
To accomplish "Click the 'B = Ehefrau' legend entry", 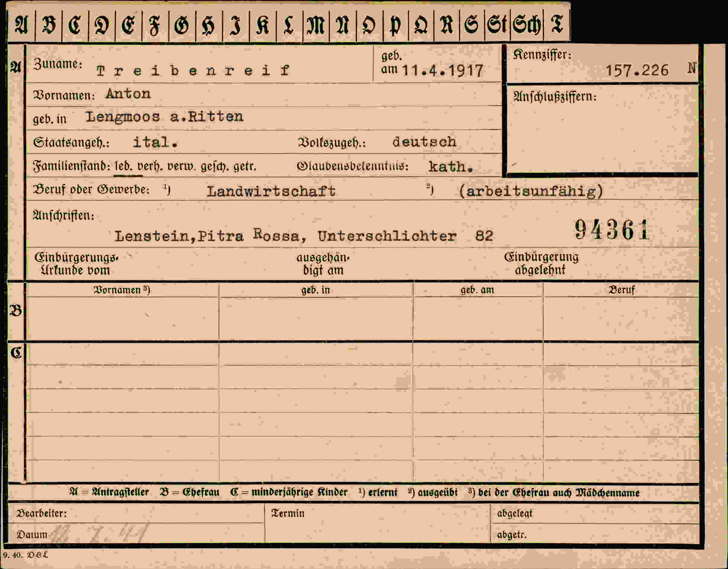I will [189, 492].
